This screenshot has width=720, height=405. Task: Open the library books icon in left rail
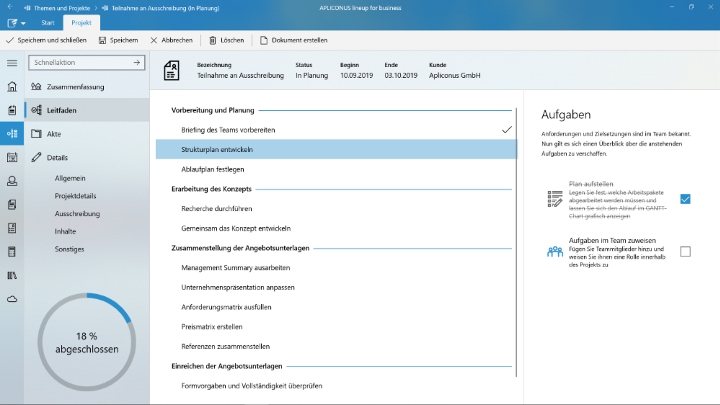click(x=12, y=276)
